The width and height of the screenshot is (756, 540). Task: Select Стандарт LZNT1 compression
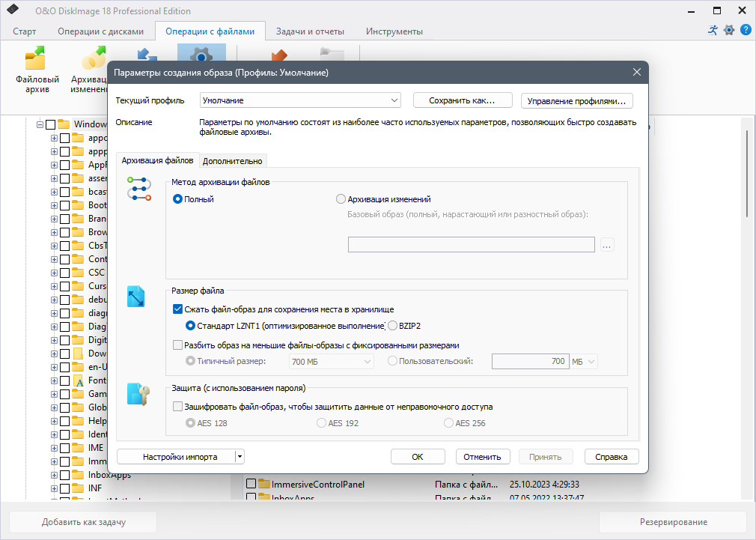point(190,327)
